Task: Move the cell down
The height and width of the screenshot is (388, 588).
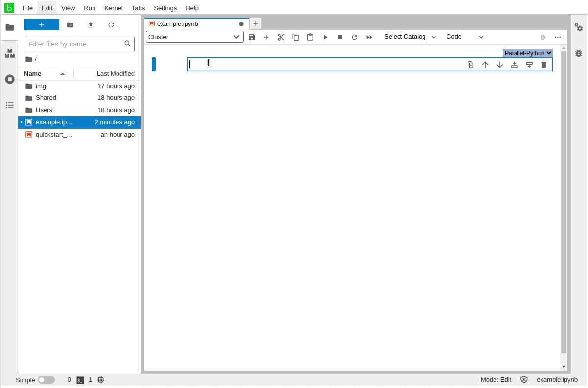Action: pos(500,65)
